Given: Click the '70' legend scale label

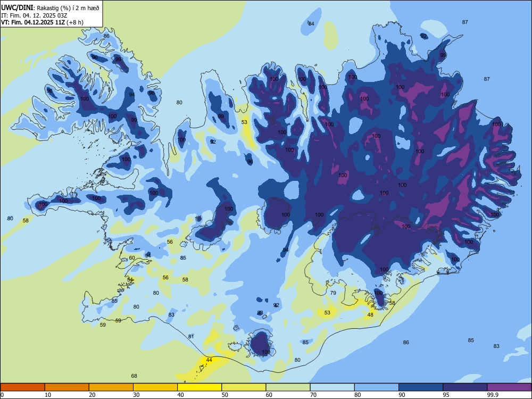Looking at the screenshot, I should pos(313,395).
